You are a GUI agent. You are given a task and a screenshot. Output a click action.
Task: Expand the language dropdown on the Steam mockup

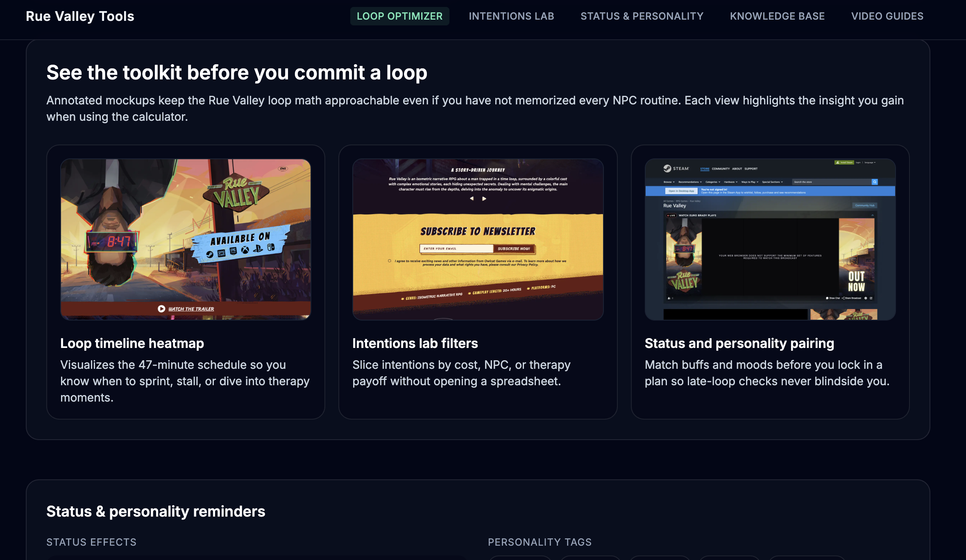(x=870, y=163)
